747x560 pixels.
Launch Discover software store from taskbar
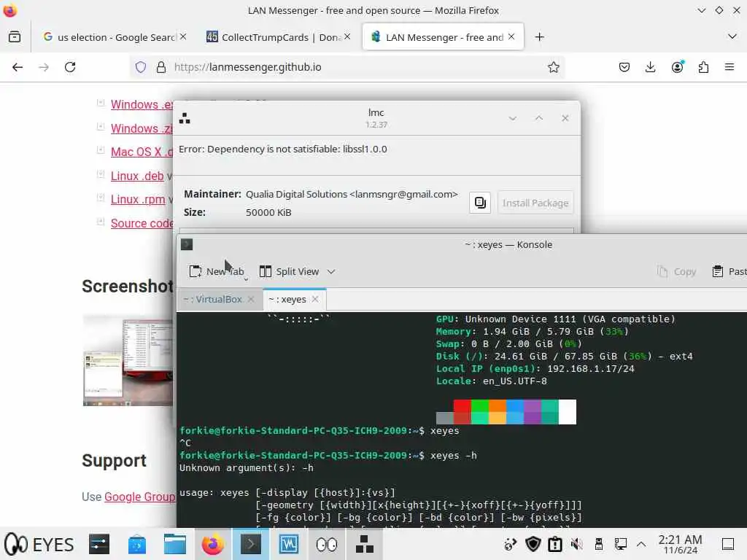click(136, 544)
